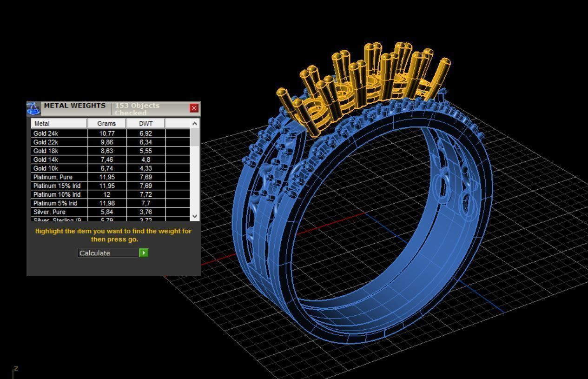Click the 6,92 DWT value

[146, 133]
